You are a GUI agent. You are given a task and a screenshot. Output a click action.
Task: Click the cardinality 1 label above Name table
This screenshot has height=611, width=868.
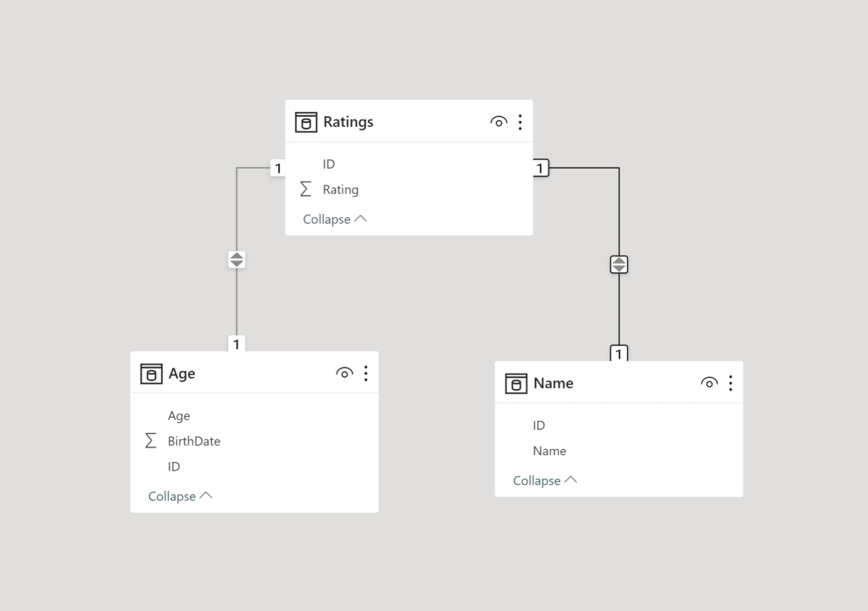pyautogui.click(x=620, y=353)
